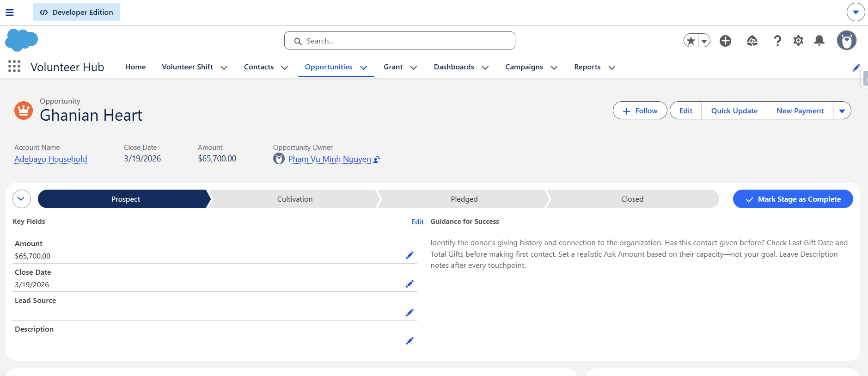The height and width of the screenshot is (376, 868).
Task: Open the Volunteer Shift tab
Action: [x=187, y=67]
